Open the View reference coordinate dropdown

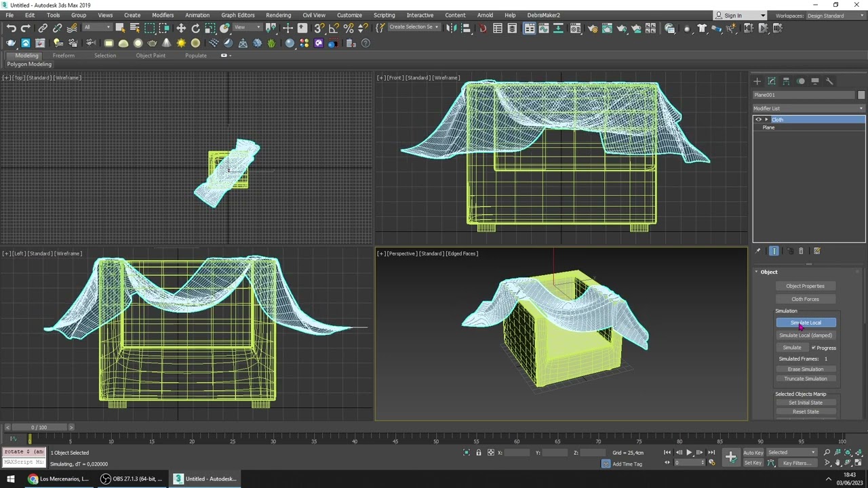pyautogui.click(x=248, y=28)
